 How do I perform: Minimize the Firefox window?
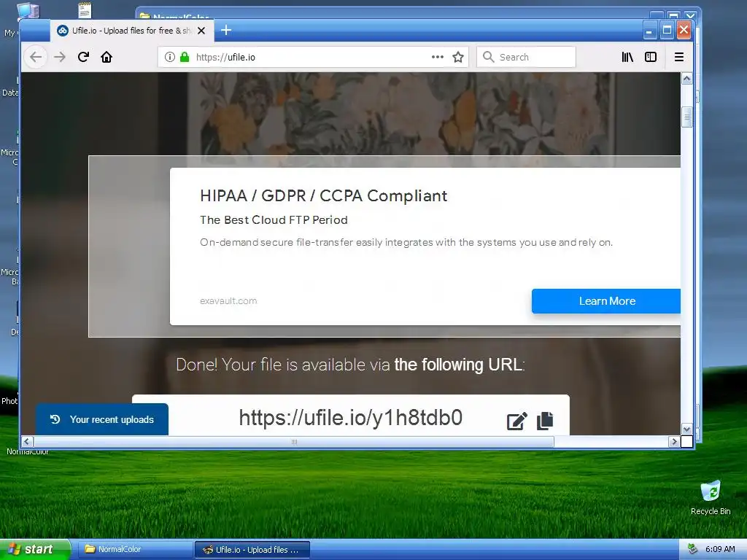pyautogui.click(x=649, y=31)
